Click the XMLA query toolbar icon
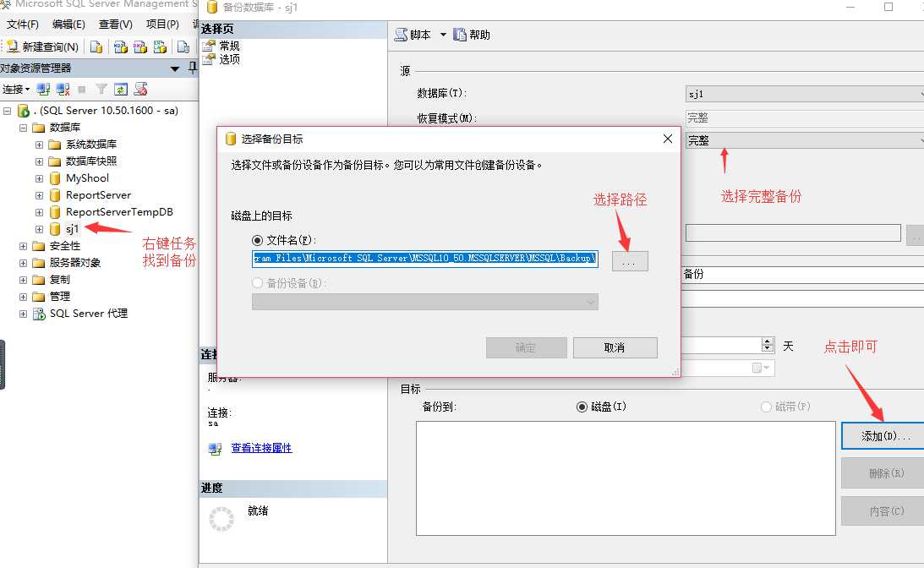Viewport: 924px width, 568px height. pyautogui.click(x=160, y=46)
